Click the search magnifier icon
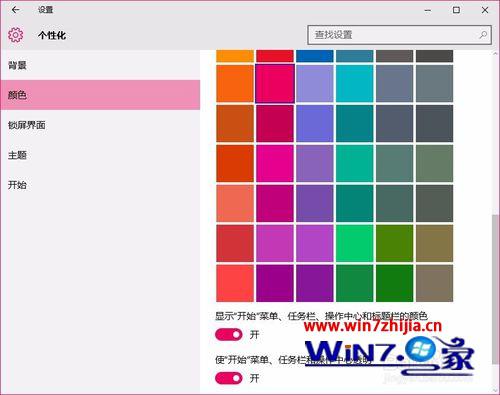Image resolution: width=500 pixels, height=395 pixels. pos(483,35)
